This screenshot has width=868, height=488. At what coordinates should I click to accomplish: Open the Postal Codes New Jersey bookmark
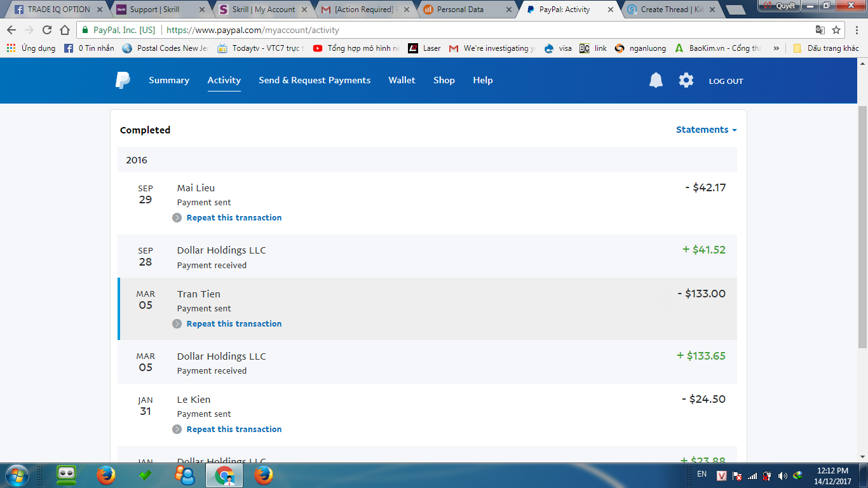pyautogui.click(x=165, y=48)
